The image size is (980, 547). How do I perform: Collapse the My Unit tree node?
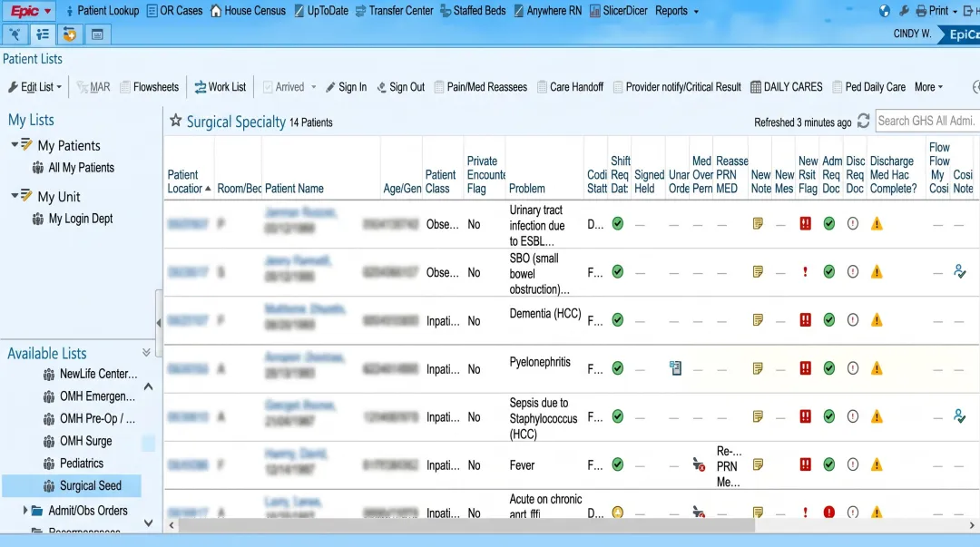(x=15, y=196)
